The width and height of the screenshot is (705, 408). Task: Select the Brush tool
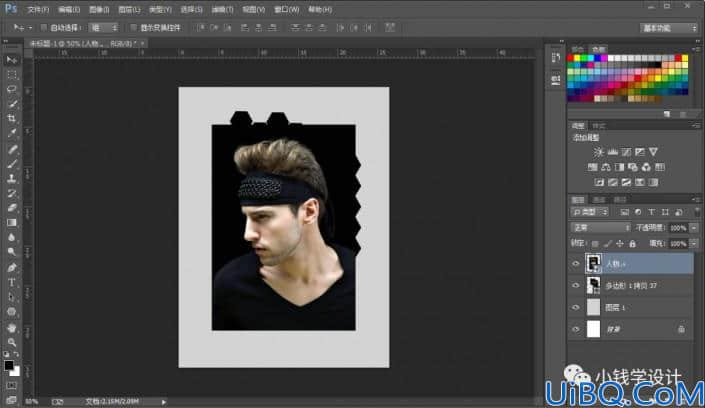[12, 164]
